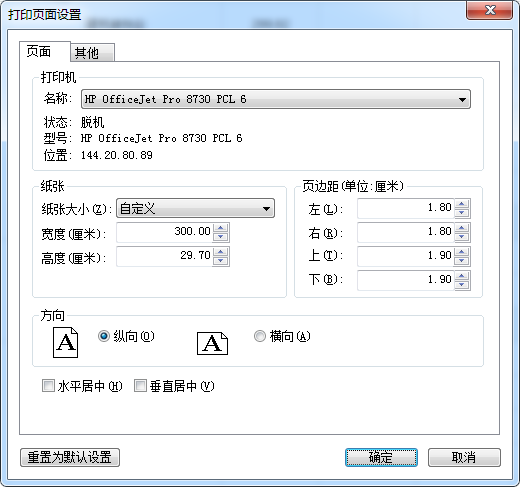Click 重置为默认设置 button
The height and width of the screenshot is (487, 520).
pos(70,457)
